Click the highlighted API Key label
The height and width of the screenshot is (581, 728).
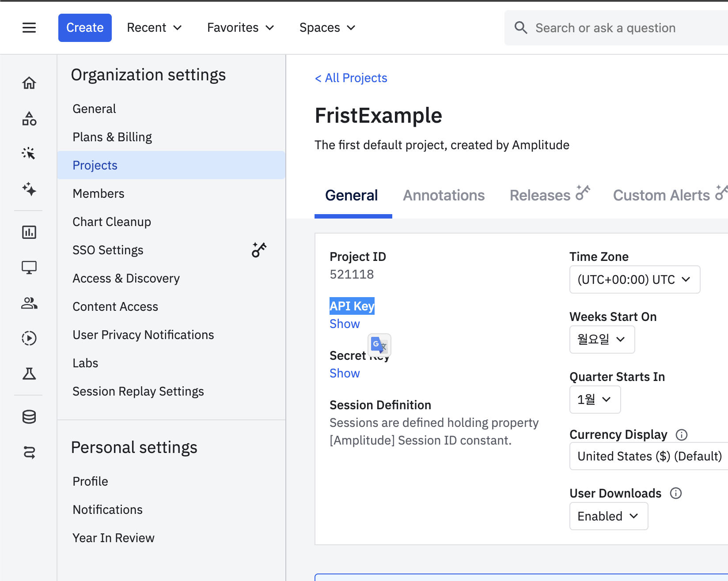[352, 306]
